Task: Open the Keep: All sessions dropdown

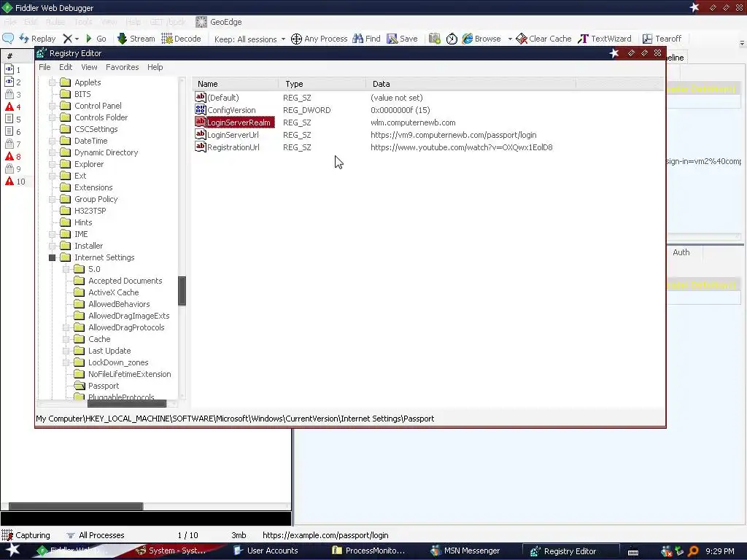Action: click(249, 39)
